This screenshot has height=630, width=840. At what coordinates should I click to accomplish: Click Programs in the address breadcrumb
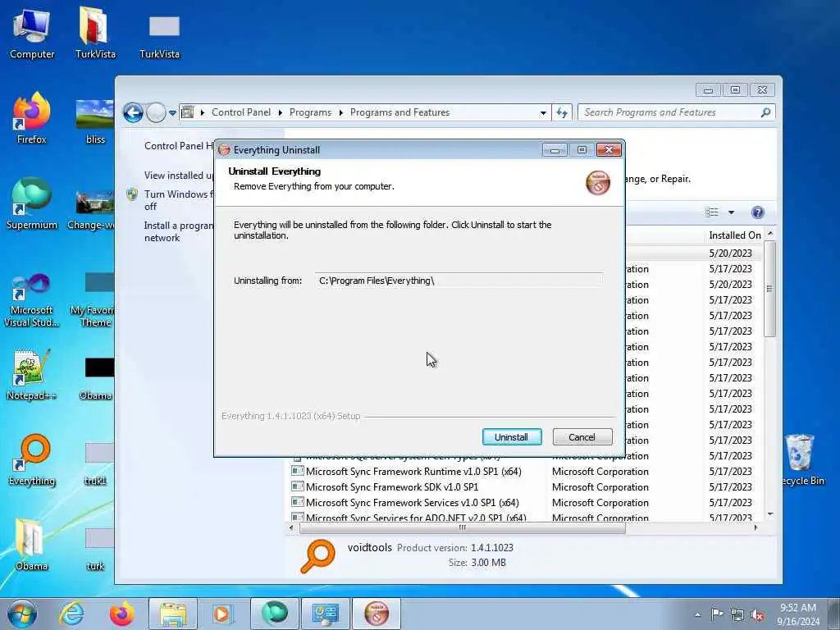pos(310,112)
